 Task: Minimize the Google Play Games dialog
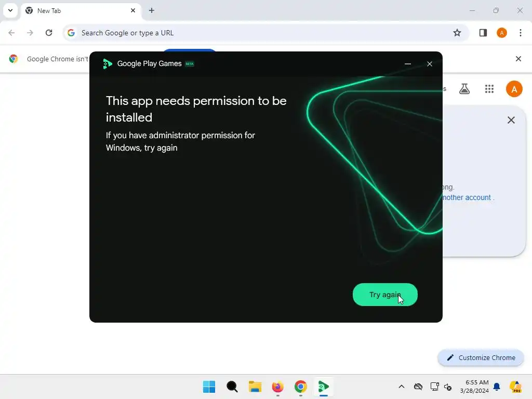408,64
